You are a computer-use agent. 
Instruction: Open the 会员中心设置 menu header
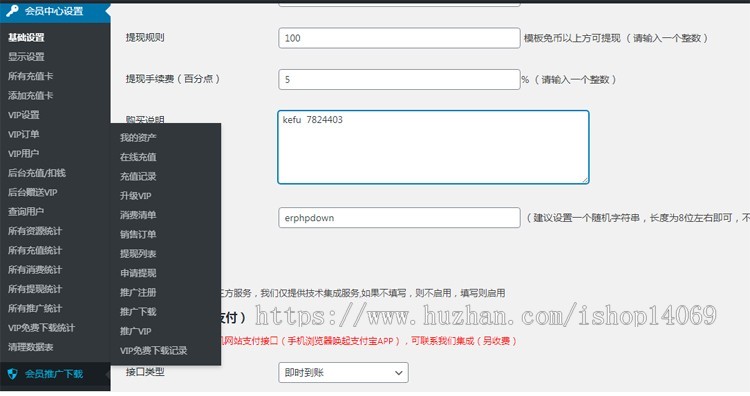55,11
